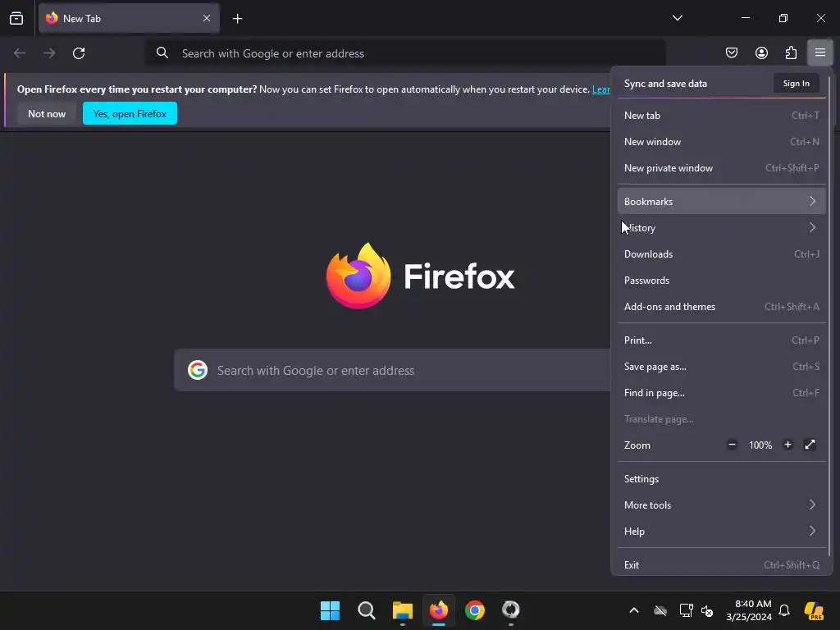
Task: Go forward with the forward arrow
Action: (49, 53)
